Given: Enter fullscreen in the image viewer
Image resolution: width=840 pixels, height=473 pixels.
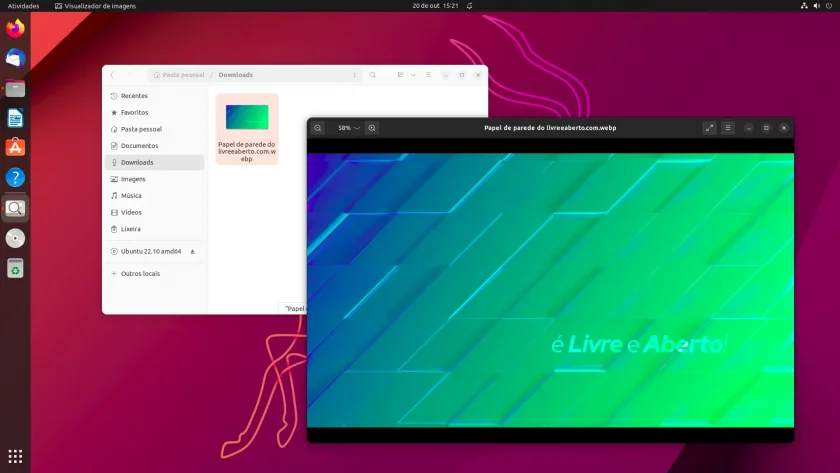Looking at the screenshot, I should click(709, 128).
